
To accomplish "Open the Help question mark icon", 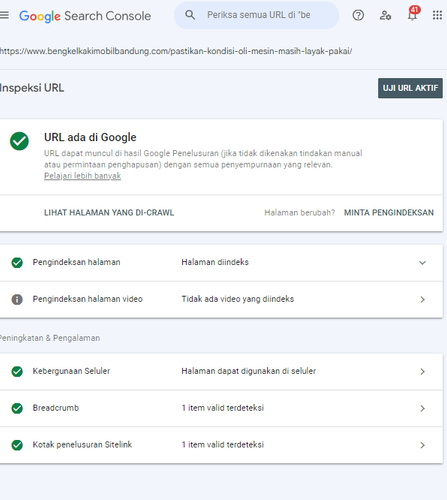I will [x=358, y=15].
